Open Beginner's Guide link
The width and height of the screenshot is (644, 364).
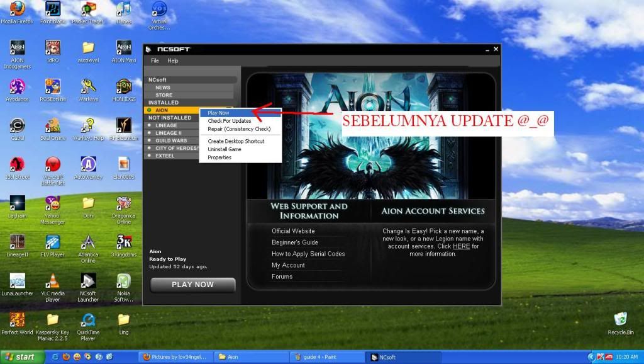[295, 242]
